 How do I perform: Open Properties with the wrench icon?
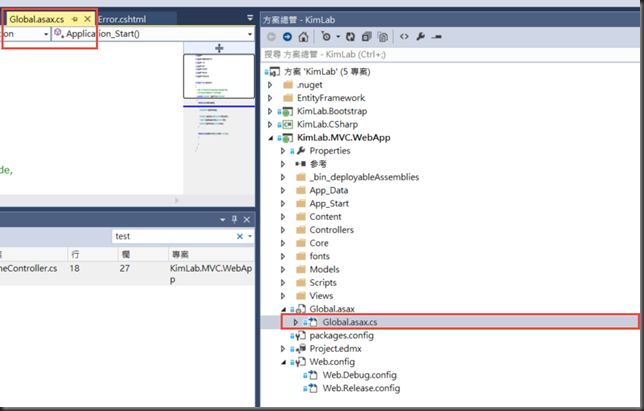click(421, 37)
